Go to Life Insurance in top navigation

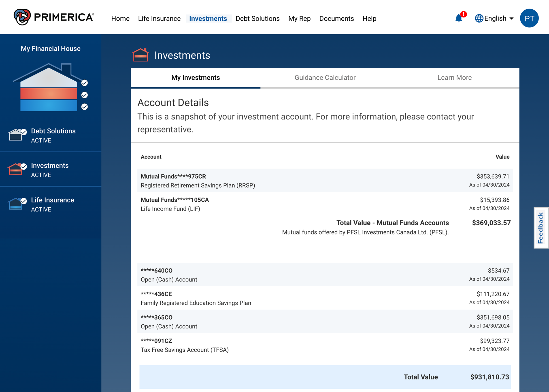(159, 19)
